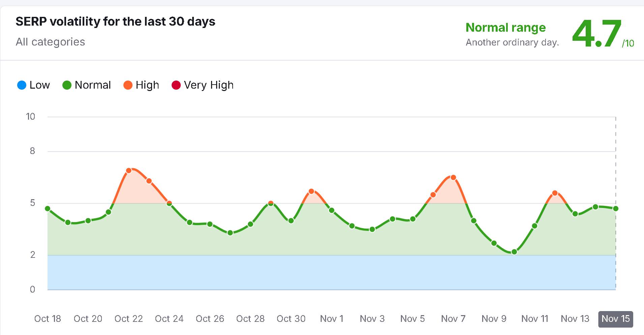
Task: Toggle the Low legend item
Action: coord(33,85)
